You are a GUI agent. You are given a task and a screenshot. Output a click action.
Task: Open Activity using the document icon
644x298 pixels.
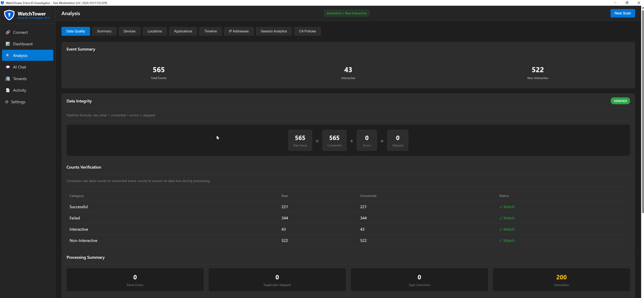pyautogui.click(x=8, y=90)
